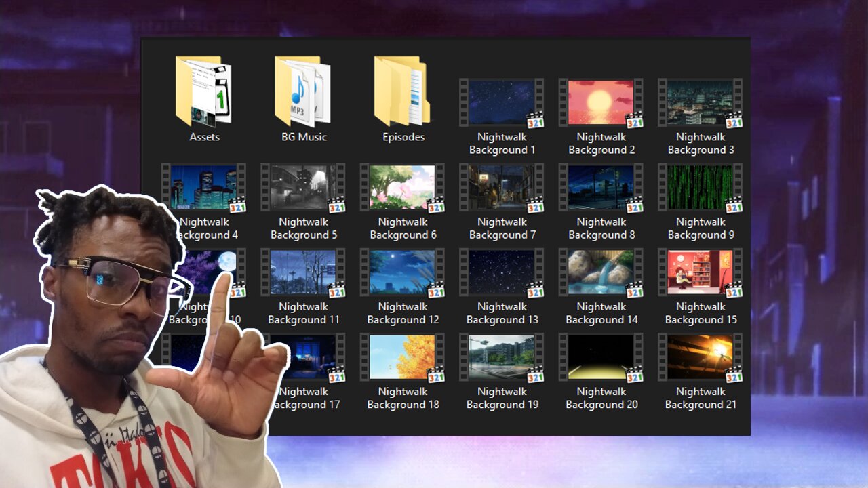The image size is (868, 488).
Task: Open the Episodes folder icon
Action: (402, 91)
